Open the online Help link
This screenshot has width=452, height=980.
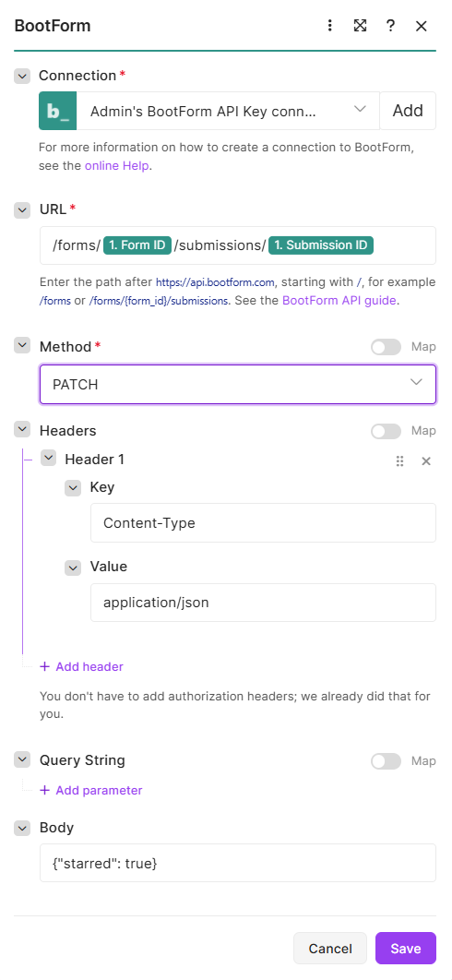(119, 166)
